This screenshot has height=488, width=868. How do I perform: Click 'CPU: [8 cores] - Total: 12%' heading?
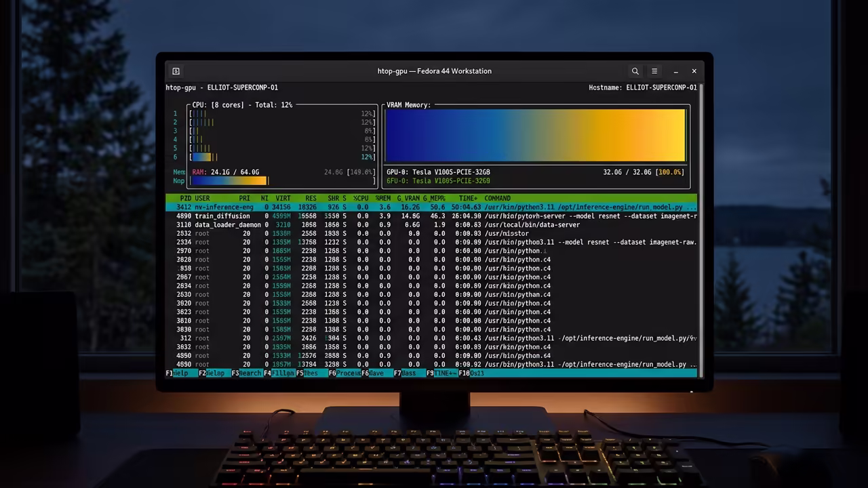242,105
